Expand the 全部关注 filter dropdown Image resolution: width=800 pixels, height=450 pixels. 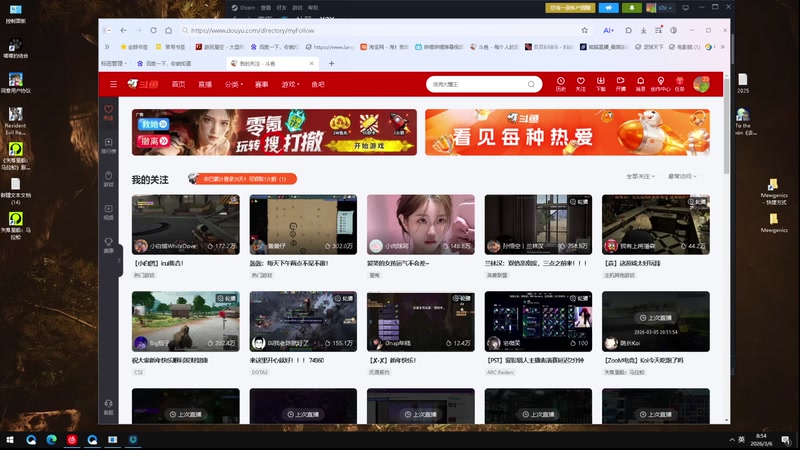(640, 176)
